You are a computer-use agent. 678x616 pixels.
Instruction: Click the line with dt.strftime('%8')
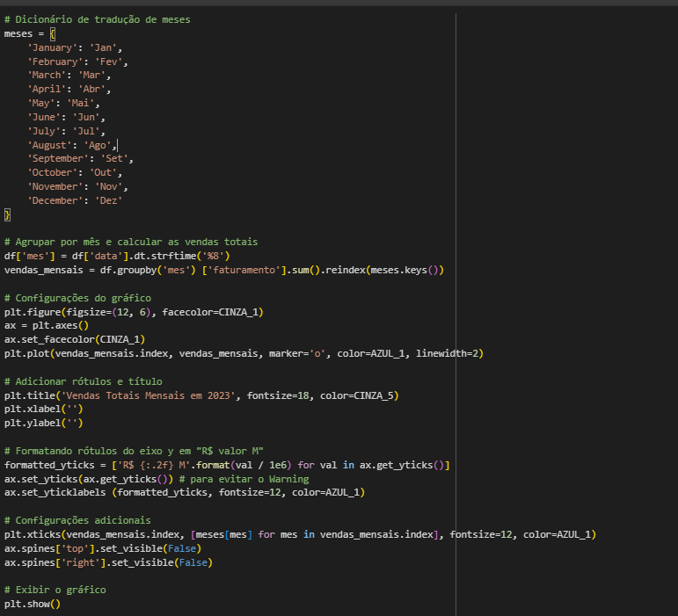click(x=117, y=257)
